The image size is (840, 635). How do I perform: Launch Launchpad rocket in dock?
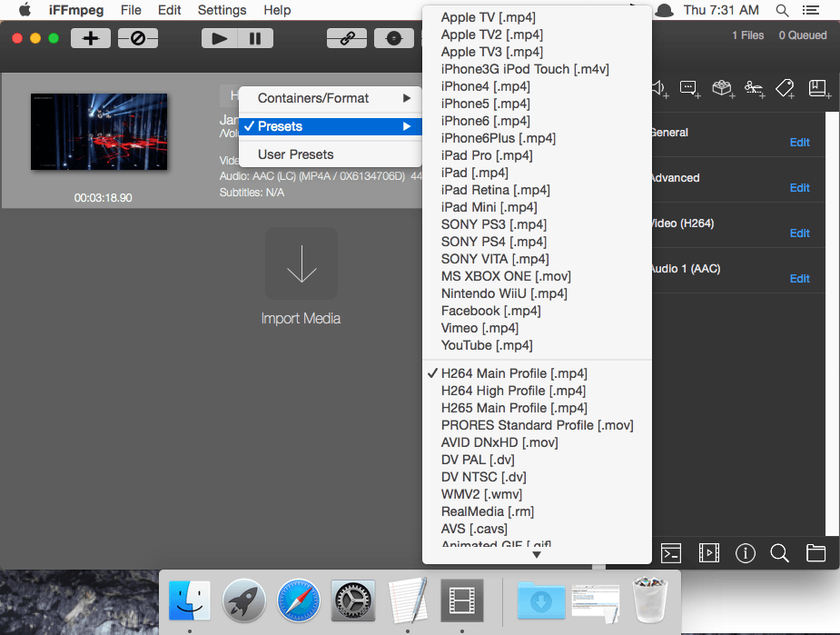click(x=243, y=600)
